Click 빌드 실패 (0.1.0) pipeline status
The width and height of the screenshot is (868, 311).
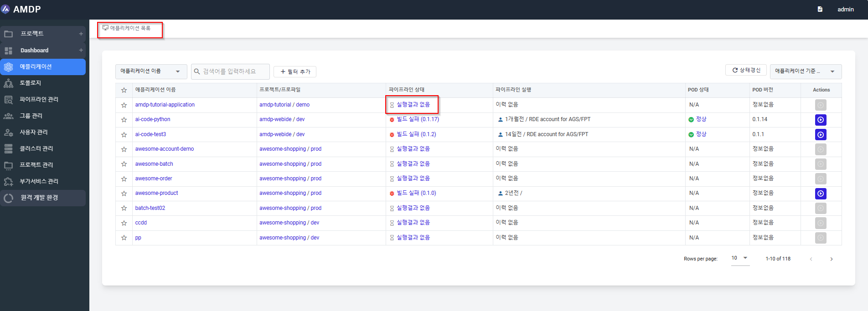pyautogui.click(x=416, y=193)
